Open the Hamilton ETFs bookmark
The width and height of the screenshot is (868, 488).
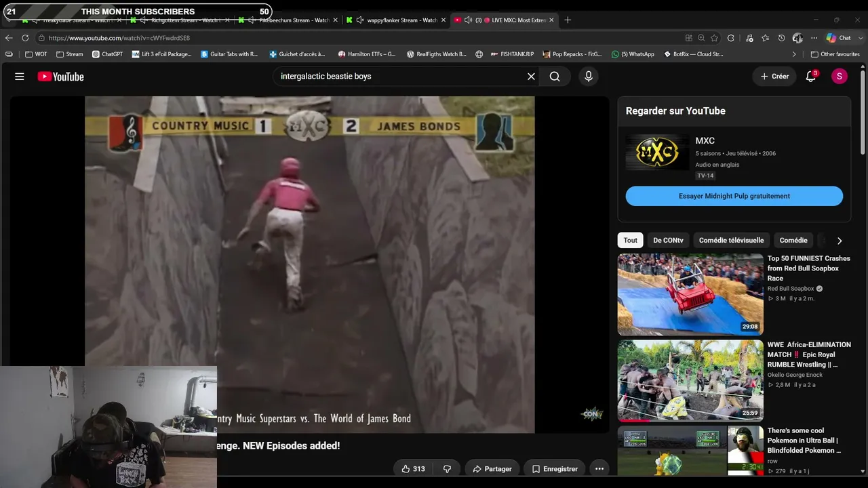(x=366, y=54)
